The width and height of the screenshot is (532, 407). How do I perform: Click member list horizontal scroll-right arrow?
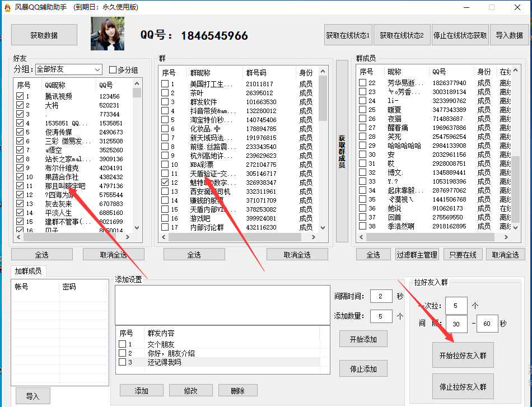506,237
